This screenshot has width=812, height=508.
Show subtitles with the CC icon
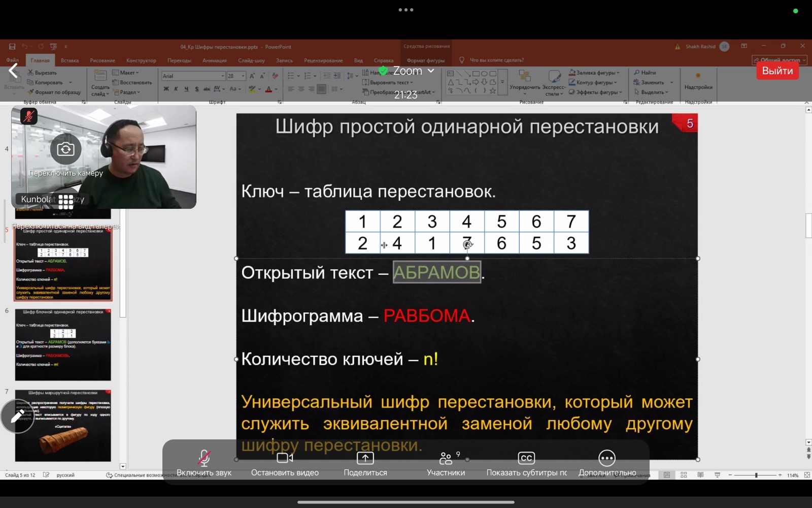(526, 458)
